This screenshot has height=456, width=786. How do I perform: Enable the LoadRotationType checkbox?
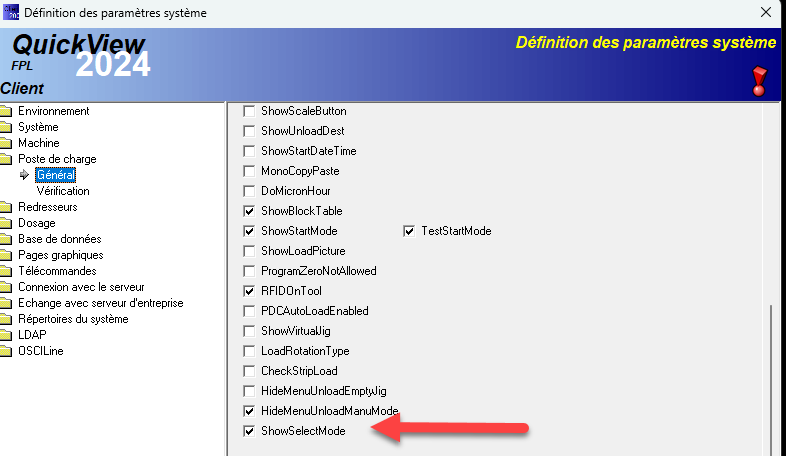tap(249, 351)
